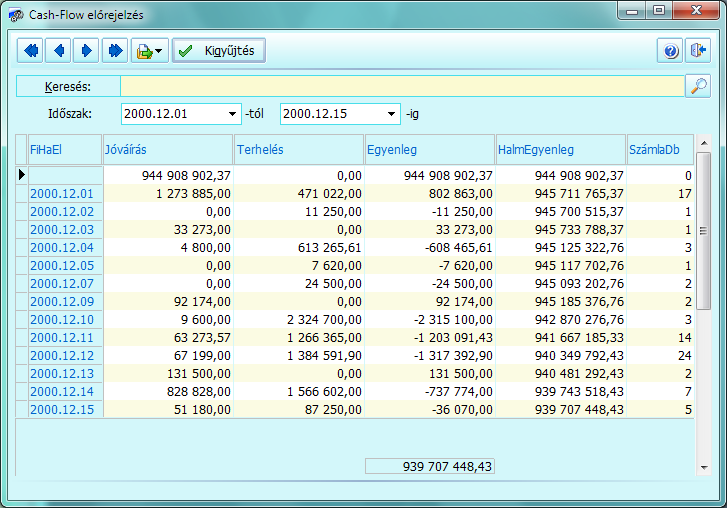
Task: Sort by Terhelés column header
Action: click(299, 149)
